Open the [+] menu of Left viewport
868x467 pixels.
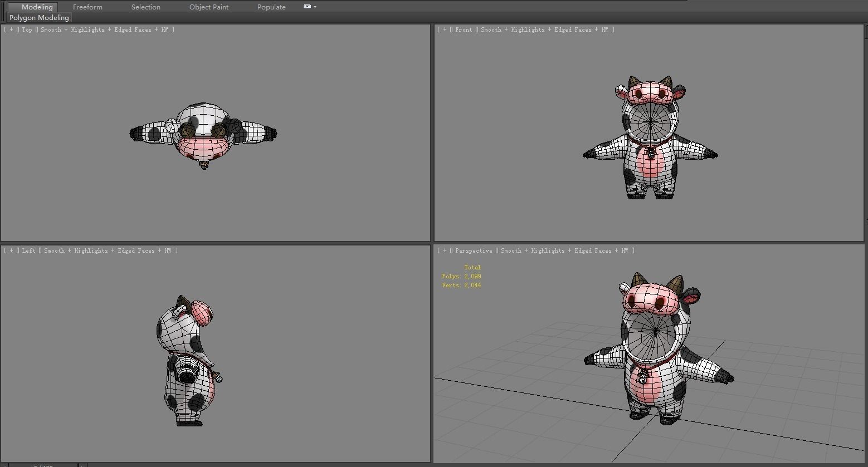point(11,250)
